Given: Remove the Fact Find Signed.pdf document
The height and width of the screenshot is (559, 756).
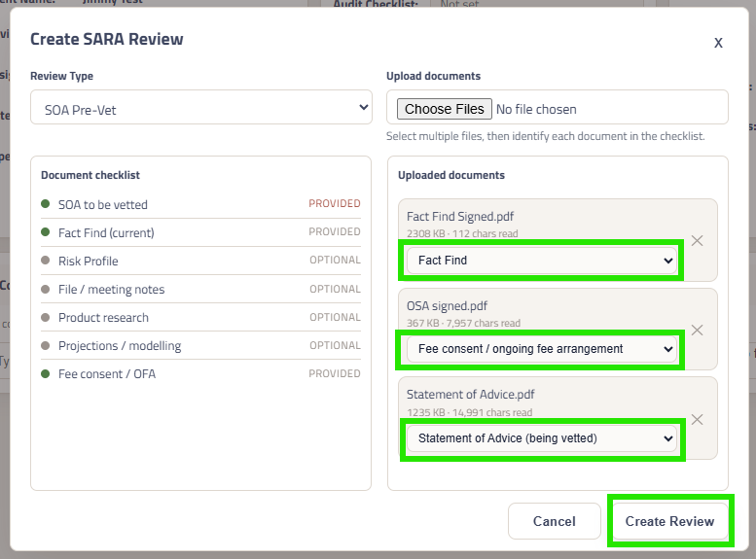Looking at the screenshot, I should click(x=697, y=240).
